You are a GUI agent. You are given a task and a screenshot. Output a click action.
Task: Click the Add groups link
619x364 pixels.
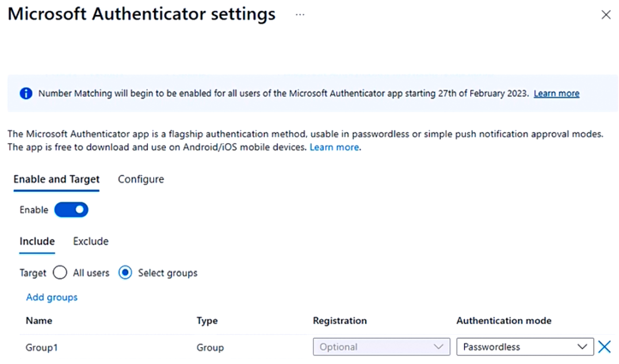[x=52, y=297]
